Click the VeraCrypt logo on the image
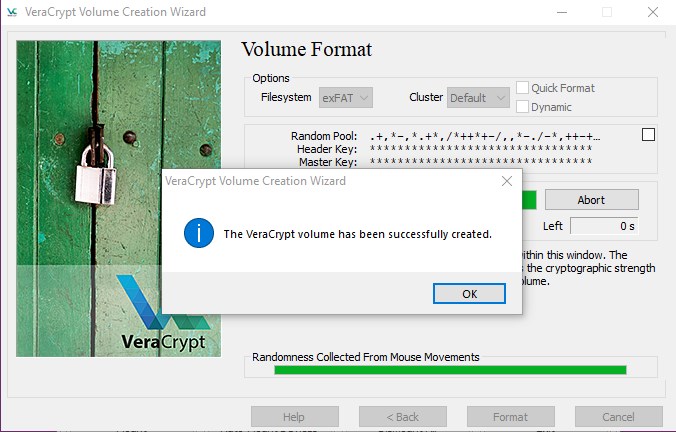Image resolution: width=676 pixels, height=432 pixels. (164, 313)
